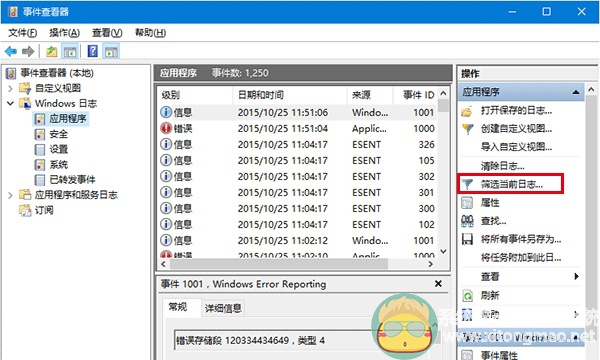Select Windows 日志 in the tree
Screen dimensions: 600x360
[66, 103]
